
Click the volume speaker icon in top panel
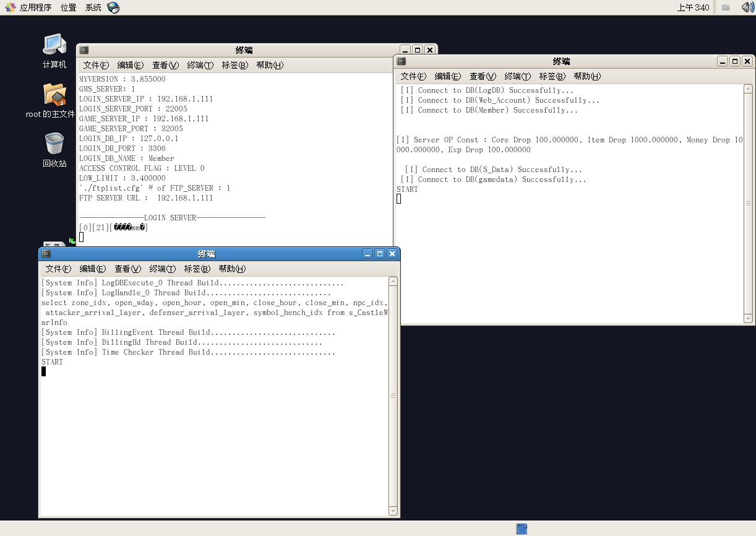pyautogui.click(x=747, y=7)
